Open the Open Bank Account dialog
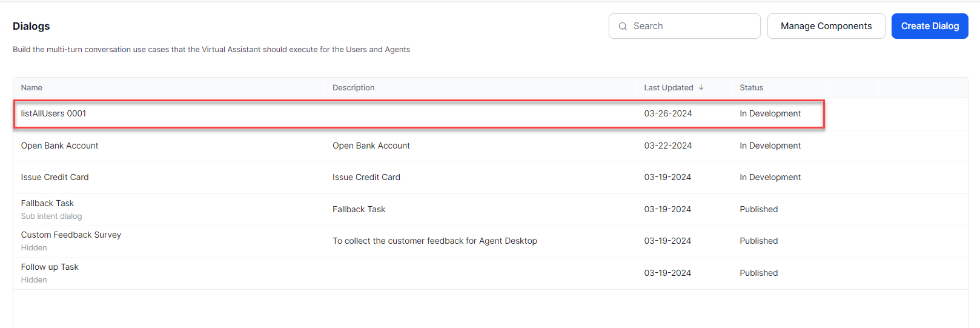This screenshot has height=328, width=980. (59, 146)
